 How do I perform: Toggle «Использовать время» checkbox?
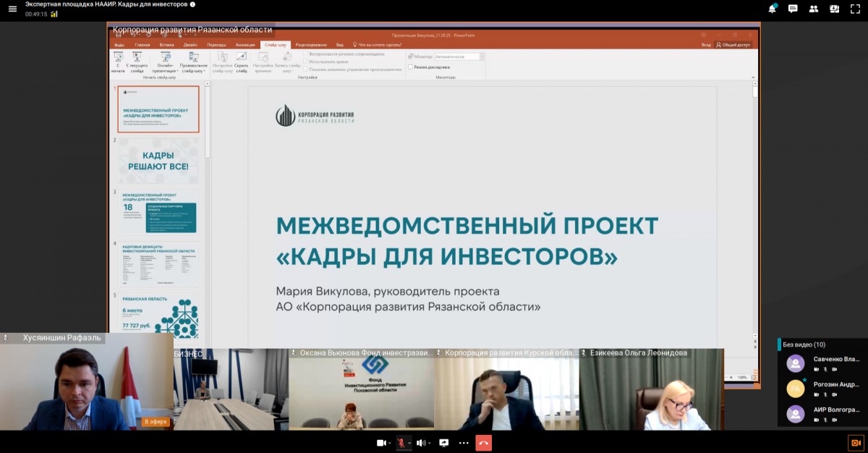305,62
